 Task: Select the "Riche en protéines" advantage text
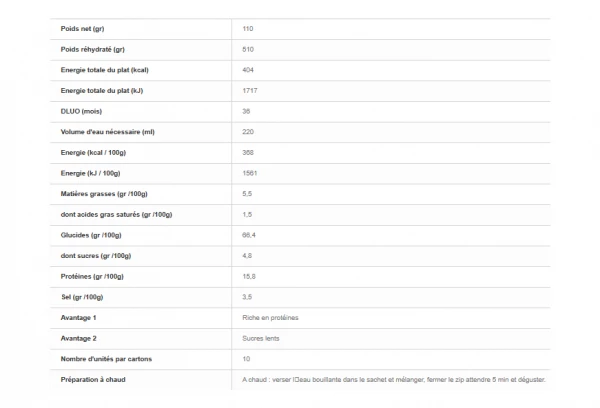[x=270, y=317]
